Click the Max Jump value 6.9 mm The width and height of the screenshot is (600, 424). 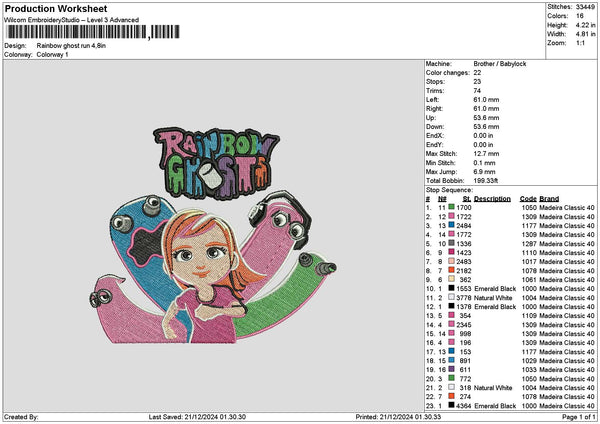[484, 172]
